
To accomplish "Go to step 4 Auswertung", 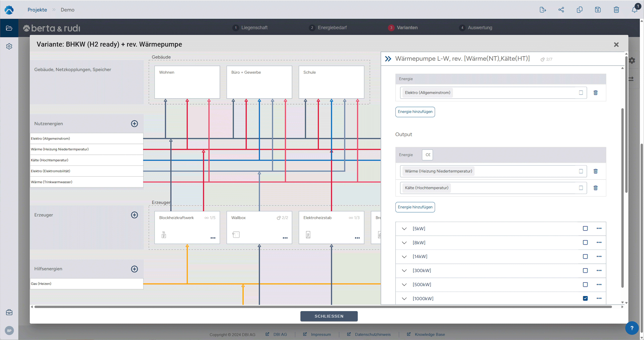I will pos(476,28).
